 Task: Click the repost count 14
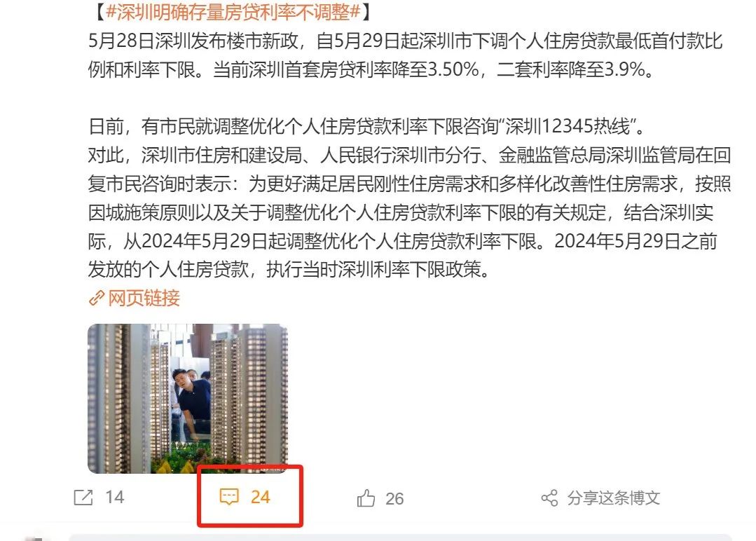click(115, 497)
